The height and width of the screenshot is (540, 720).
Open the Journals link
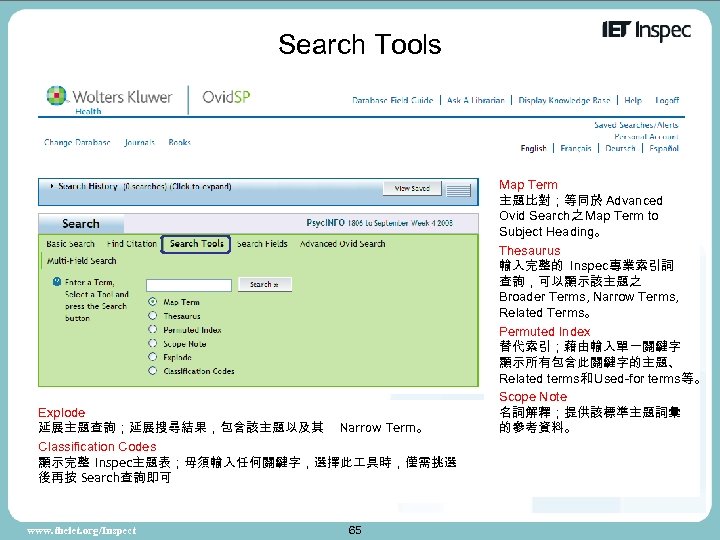(139, 142)
